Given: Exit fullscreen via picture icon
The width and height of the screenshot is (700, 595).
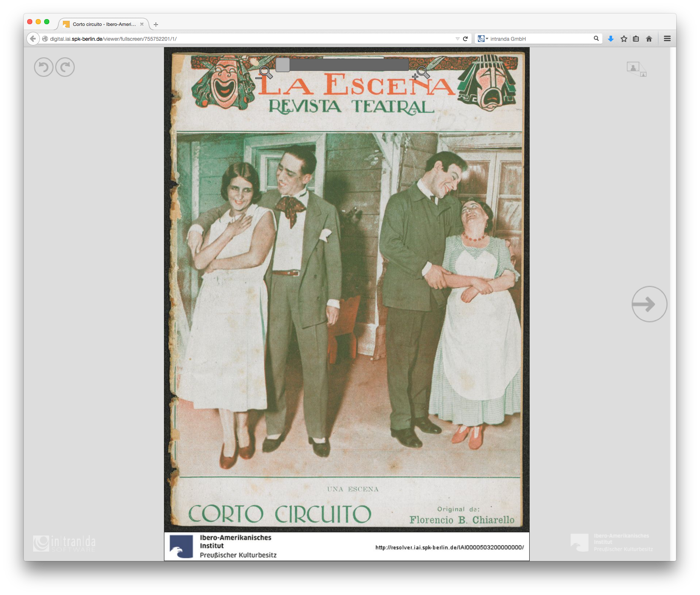Looking at the screenshot, I should 636,69.
